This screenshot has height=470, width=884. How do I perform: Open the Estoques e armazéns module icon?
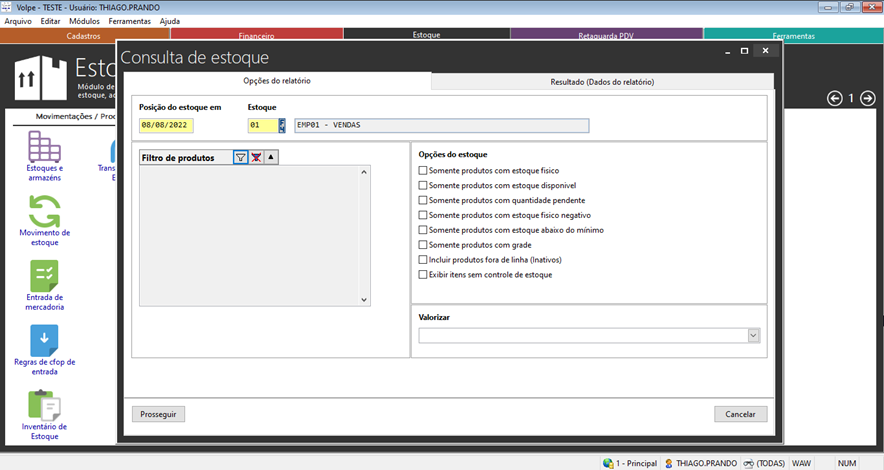(x=44, y=148)
